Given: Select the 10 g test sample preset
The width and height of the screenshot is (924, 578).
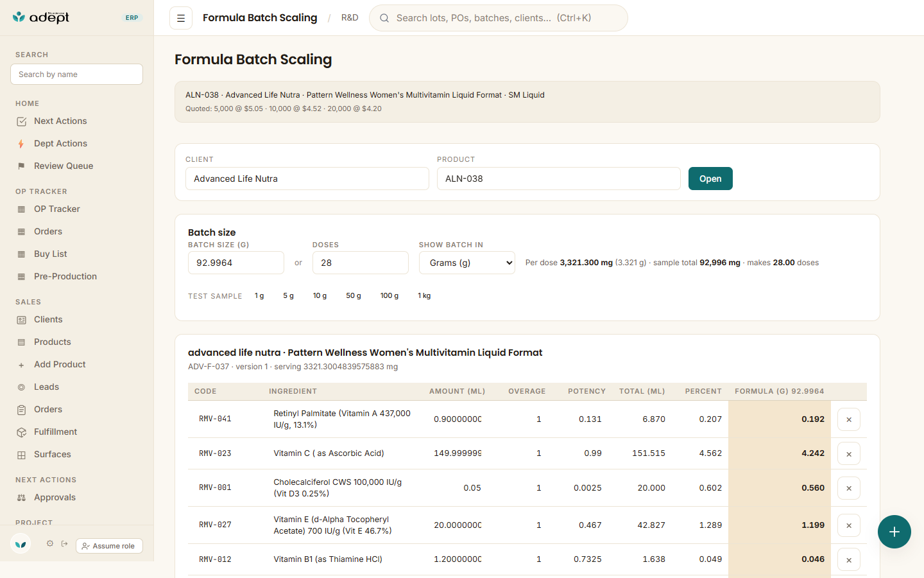Looking at the screenshot, I should tap(320, 295).
